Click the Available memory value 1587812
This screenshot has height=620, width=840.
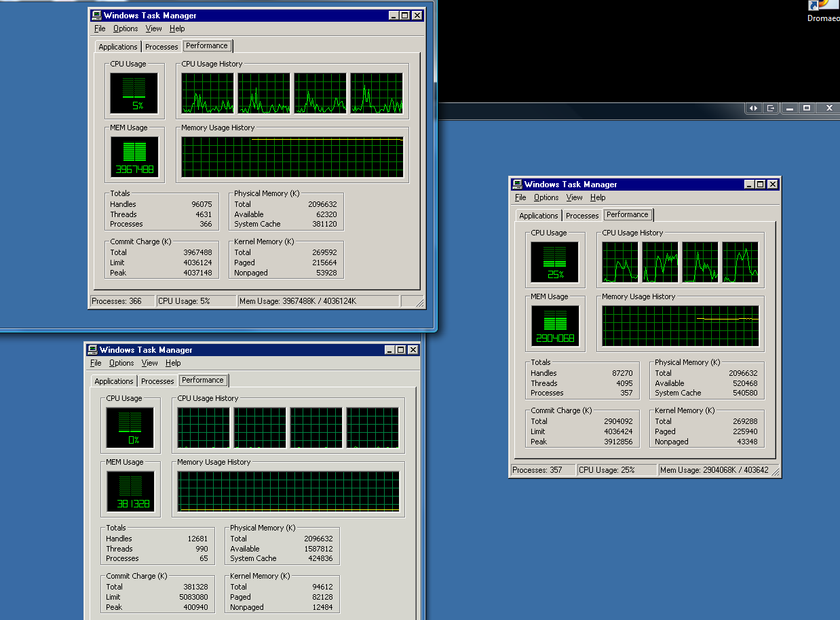pyautogui.click(x=318, y=549)
